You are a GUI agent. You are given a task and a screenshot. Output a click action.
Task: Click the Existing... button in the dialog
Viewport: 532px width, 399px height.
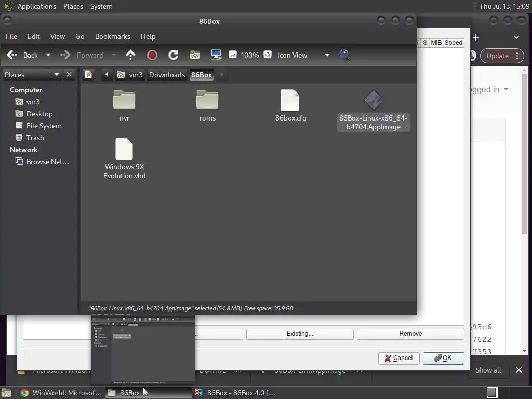[x=300, y=334]
